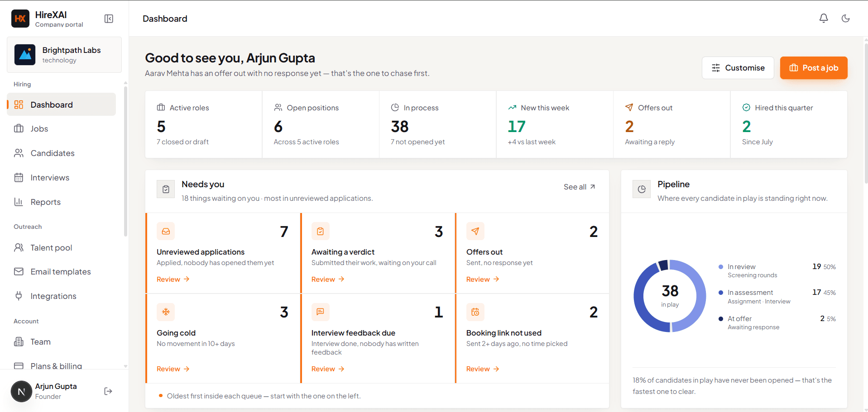Click '7 closed or draft' text
The image size is (868, 412).
[183, 142]
